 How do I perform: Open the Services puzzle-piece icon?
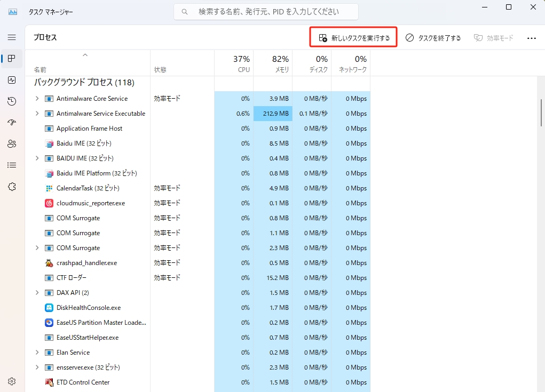[x=12, y=187]
